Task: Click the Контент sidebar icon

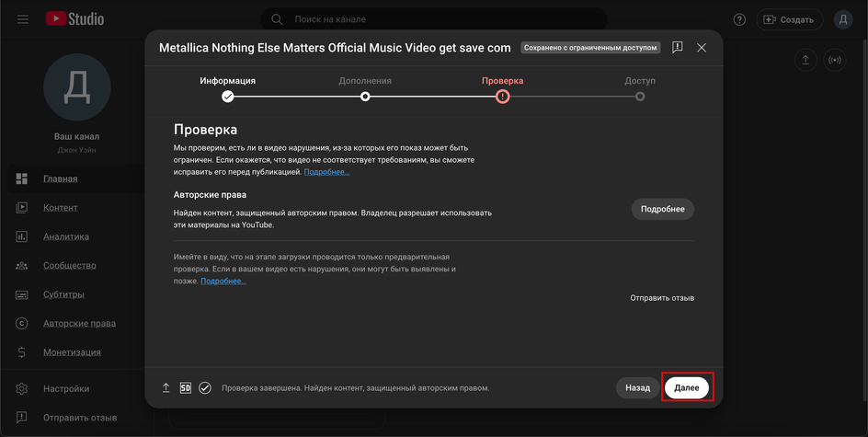Action: coord(21,207)
